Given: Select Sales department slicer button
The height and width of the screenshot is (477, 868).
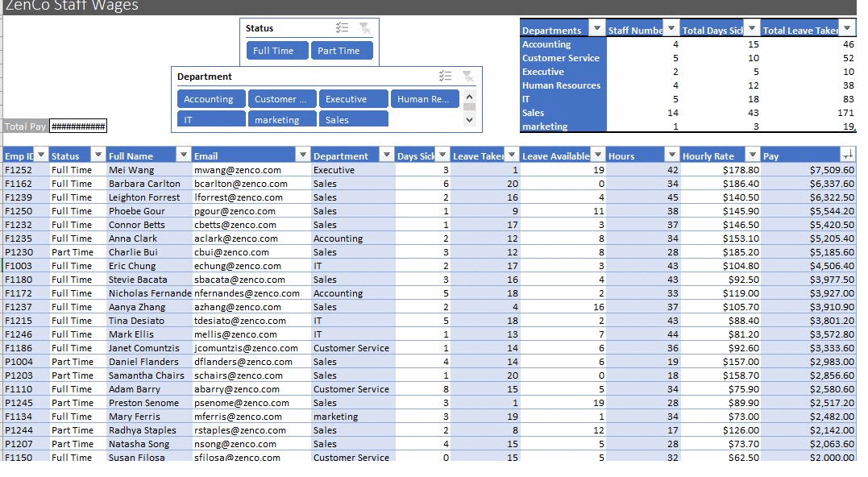Looking at the screenshot, I should [x=353, y=119].
